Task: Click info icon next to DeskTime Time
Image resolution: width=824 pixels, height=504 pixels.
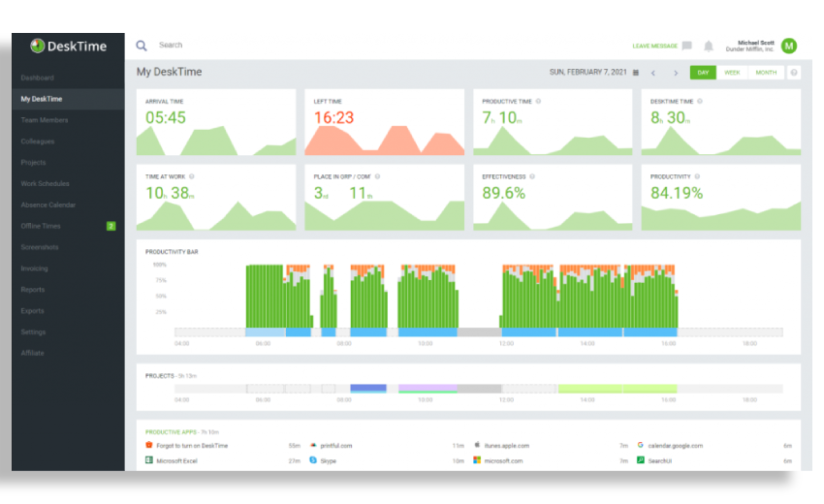Action: [x=700, y=102]
